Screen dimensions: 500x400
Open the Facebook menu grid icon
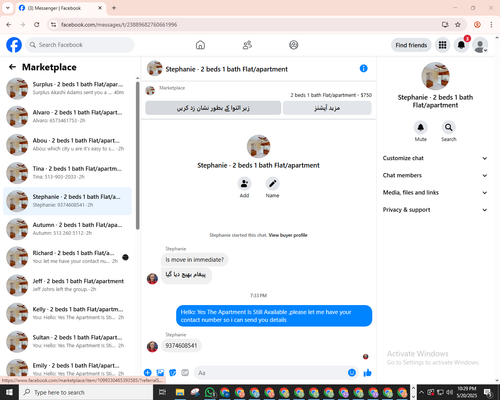(x=442, y=45)
